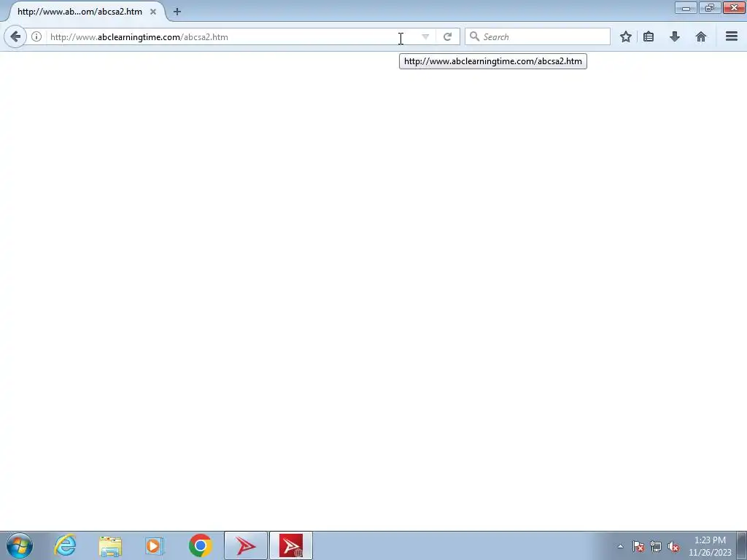Open site information icon in address bar
The image size is (747, 560).
tap(36, 36)
